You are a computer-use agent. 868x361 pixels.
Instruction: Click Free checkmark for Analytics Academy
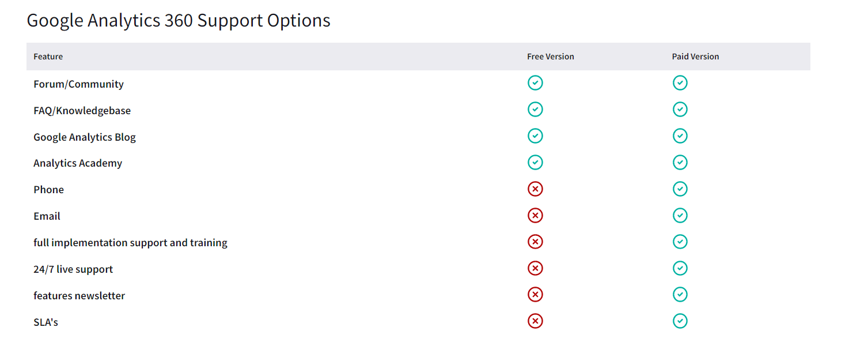pyautogui.click(x=535, y=163)
